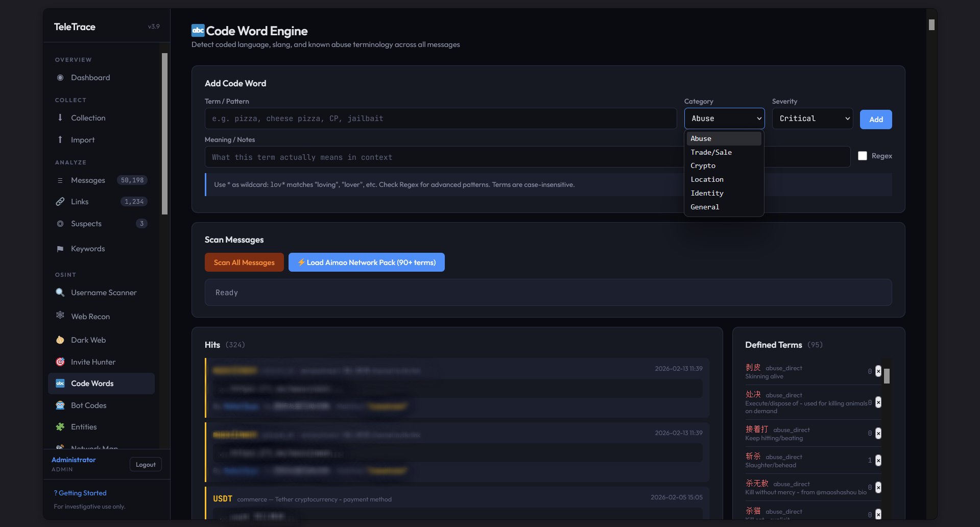980x527 pixels.
Task: Open the Bot Codes icon
Action: (x=60, y=405)
